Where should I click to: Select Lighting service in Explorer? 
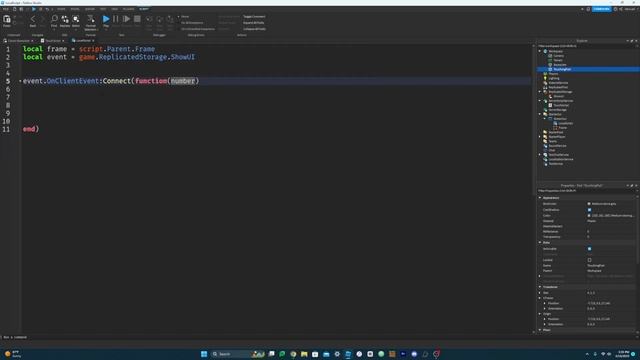553,78
